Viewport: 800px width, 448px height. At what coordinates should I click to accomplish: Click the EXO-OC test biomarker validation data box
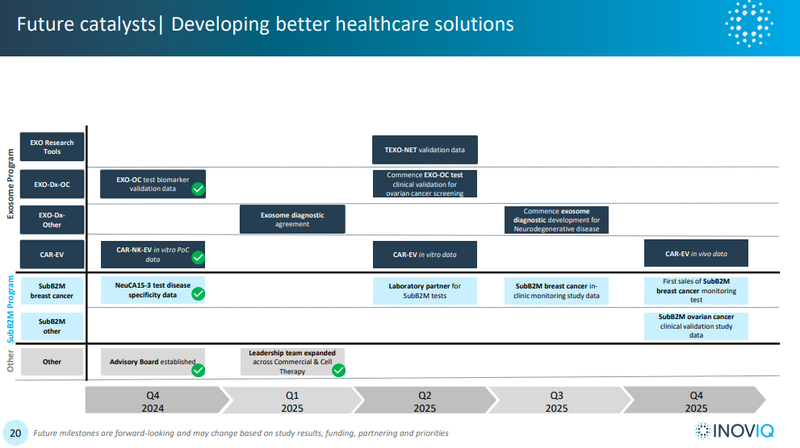(x=153, y=184)
